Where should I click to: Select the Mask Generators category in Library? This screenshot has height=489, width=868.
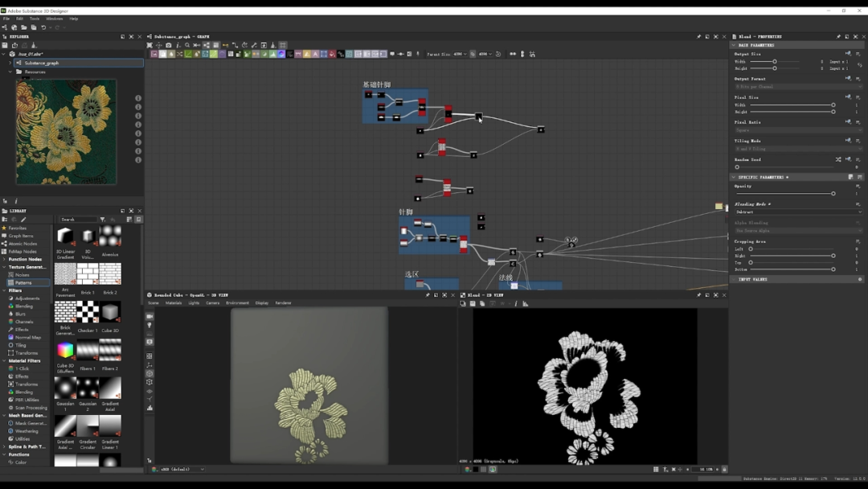pyautogui.click(x=31, y=423)
